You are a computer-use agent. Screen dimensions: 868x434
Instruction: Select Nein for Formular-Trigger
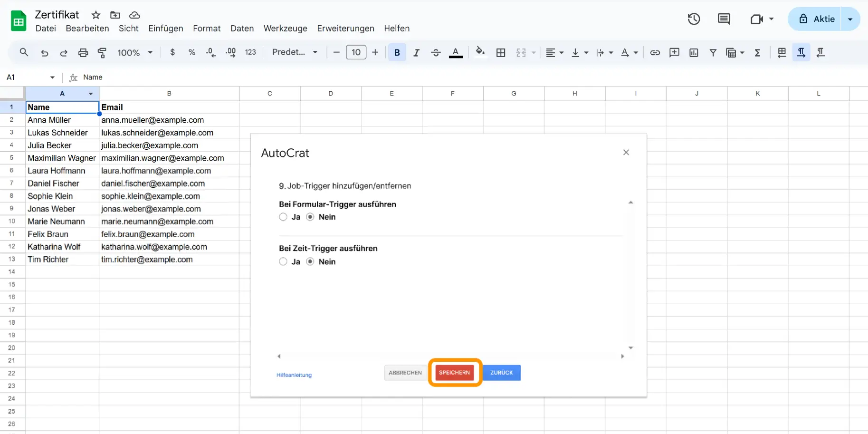coord(310,217)
